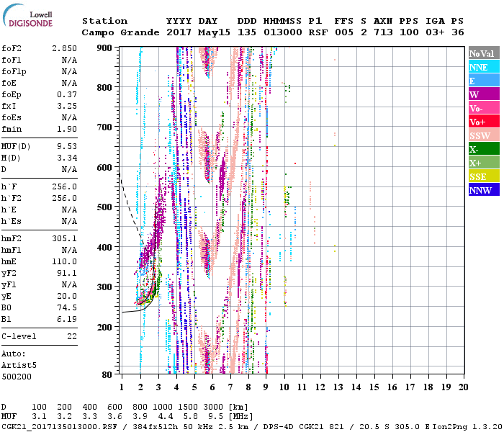Select the NoVal legend swatch
The width and height of the screenshot is (504, 432).
pos(482,53)
